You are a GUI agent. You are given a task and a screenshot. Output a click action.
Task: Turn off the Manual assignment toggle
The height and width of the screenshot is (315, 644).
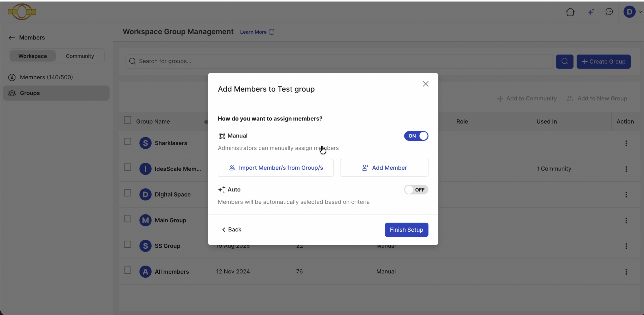(x=416, y=136)
